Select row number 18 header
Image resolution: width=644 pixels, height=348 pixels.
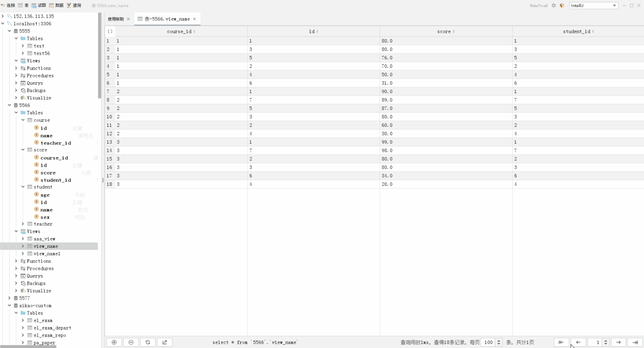[x=110, y=184]
